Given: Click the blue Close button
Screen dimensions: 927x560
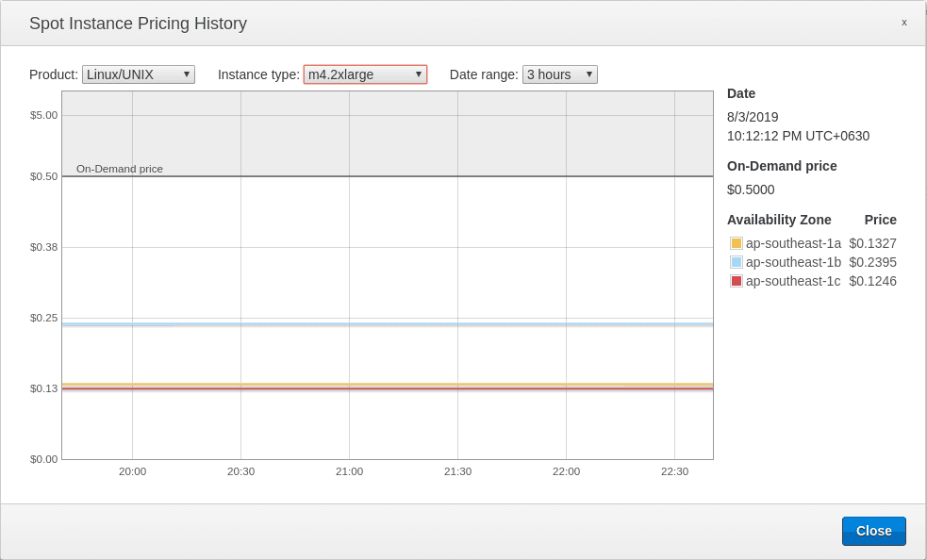Looking at the screenshot, I should (873, 531).
